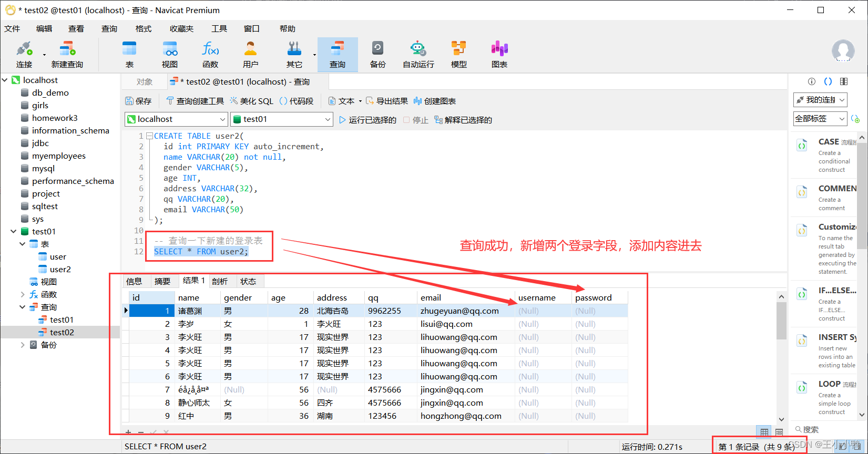Select the highlighted 查询 toolbar icon

pos(338,55)
